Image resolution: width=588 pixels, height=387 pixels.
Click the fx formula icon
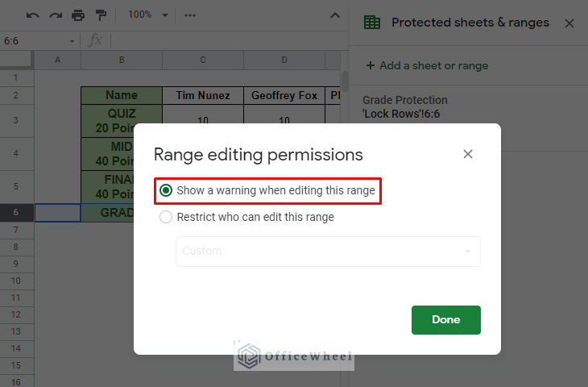pos(95,40)
